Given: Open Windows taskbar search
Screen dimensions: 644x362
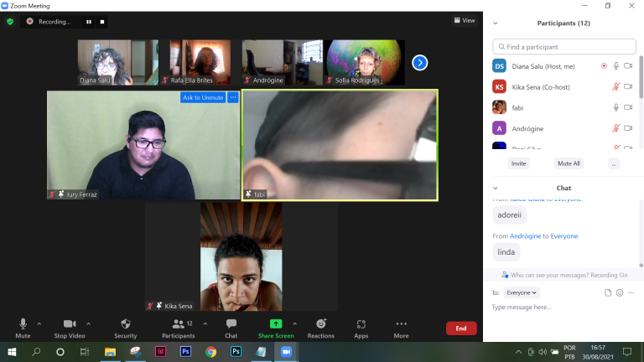Looking at the screenshot, I should tap(36, 352).
